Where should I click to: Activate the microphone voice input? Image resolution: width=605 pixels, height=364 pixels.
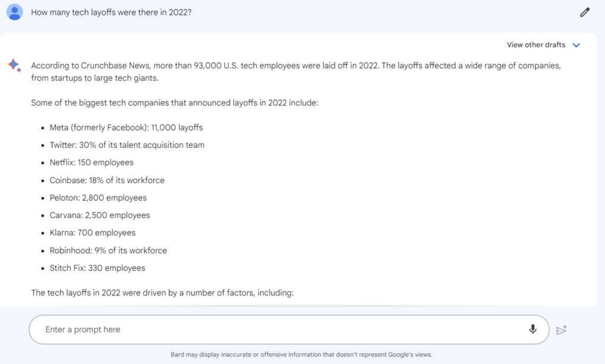(x=533, y=329)
